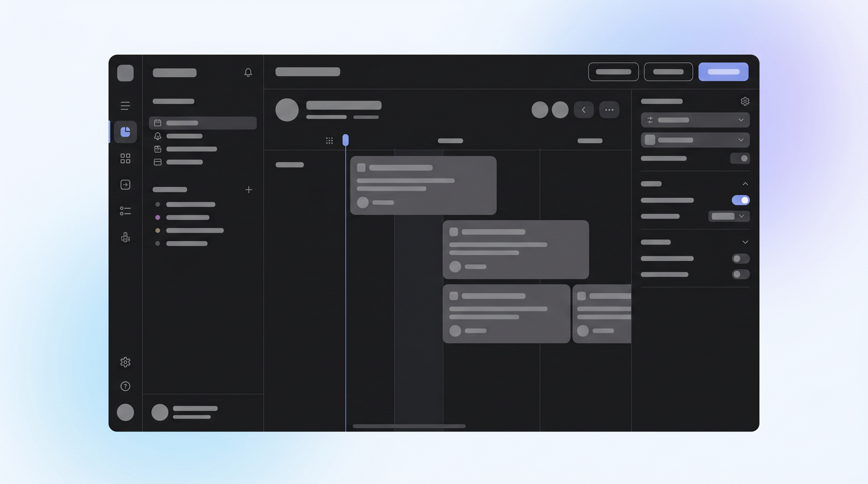Click the app logo square above the hamburger icon
Image resolution: width=868 pixels, height=484 pixels.
pyautogui.click(x=125, y=73)
